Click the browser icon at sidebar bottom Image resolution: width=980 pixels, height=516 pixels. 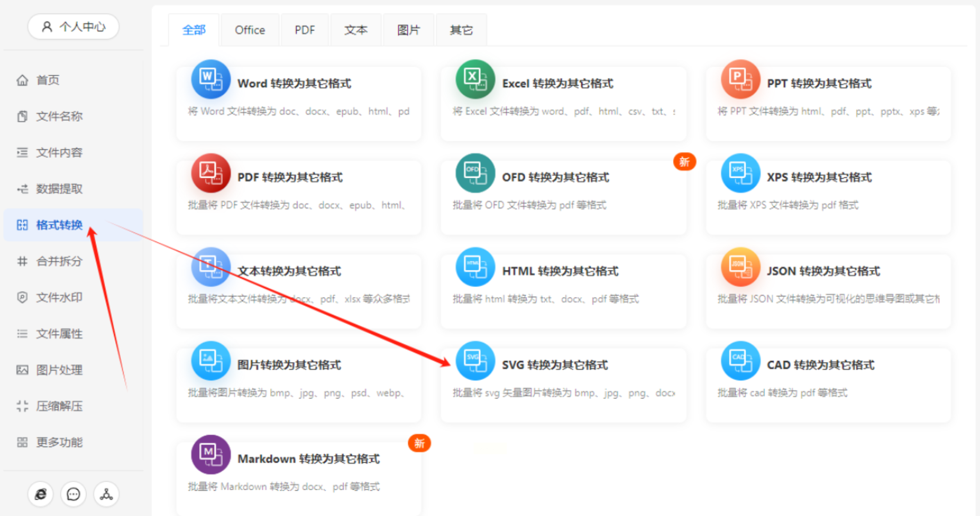[x=41, y=494]
